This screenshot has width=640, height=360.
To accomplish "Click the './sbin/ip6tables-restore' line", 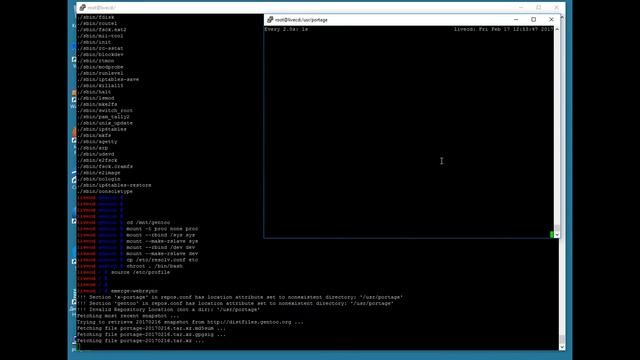I will coord(114,185).
